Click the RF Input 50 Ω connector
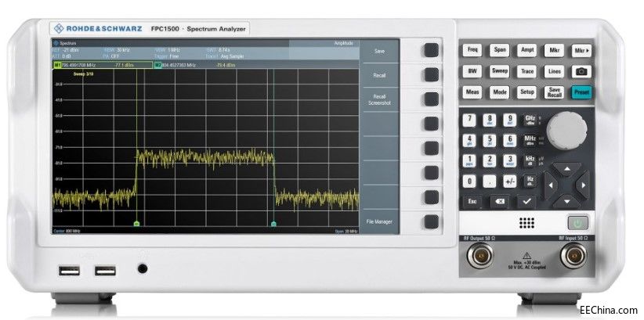The height and width of the screenshot is (320, 644). pyautogui.click(x=573, y=256)
